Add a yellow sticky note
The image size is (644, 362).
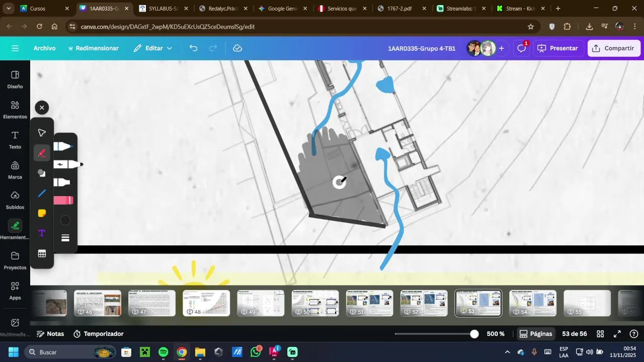(x=42, y=214)
